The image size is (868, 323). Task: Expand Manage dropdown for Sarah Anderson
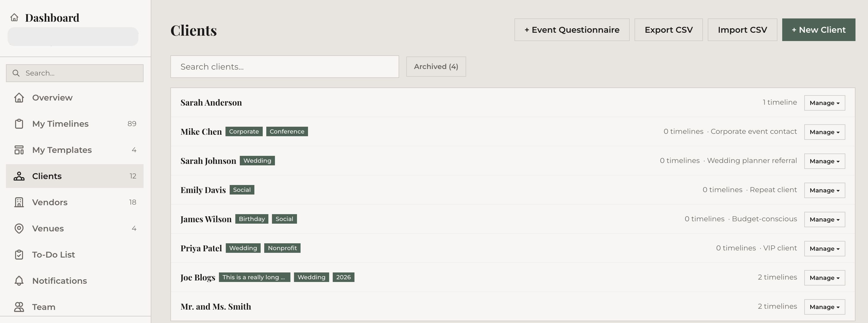click(824, 103)
